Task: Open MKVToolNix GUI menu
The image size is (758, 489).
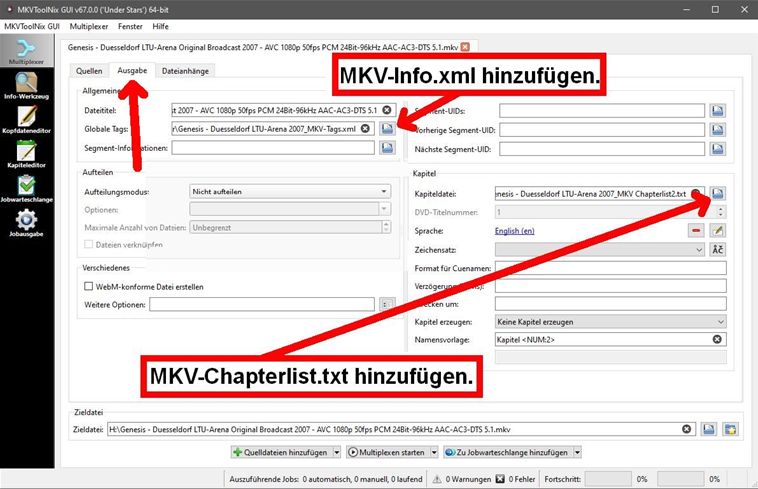Action: click(32, 26)
